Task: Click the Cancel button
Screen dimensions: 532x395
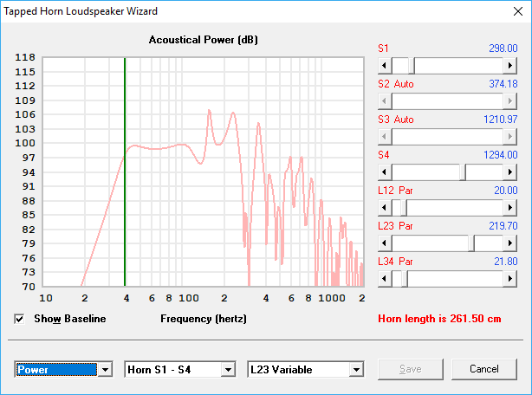Action: 484,369
